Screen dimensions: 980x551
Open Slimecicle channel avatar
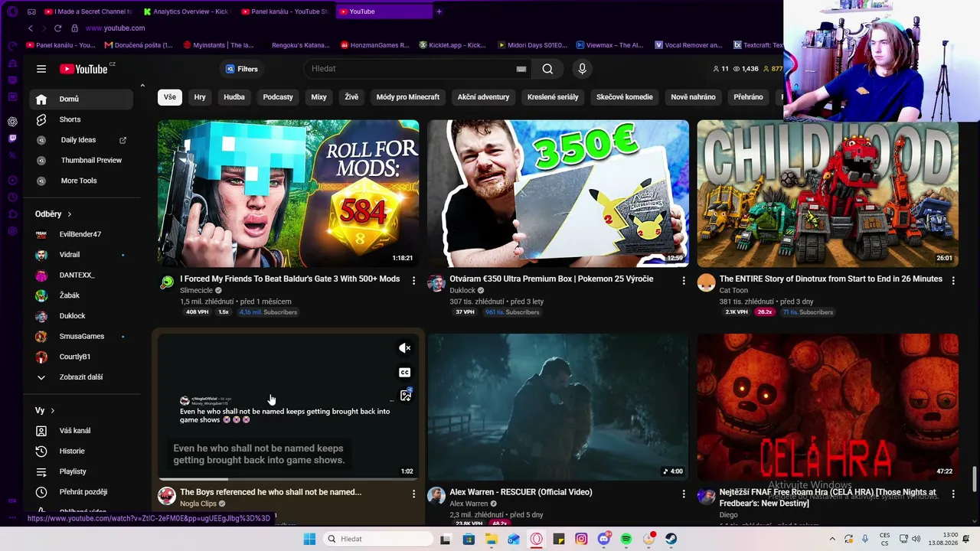pyautogui.click(x=167, y=282)
